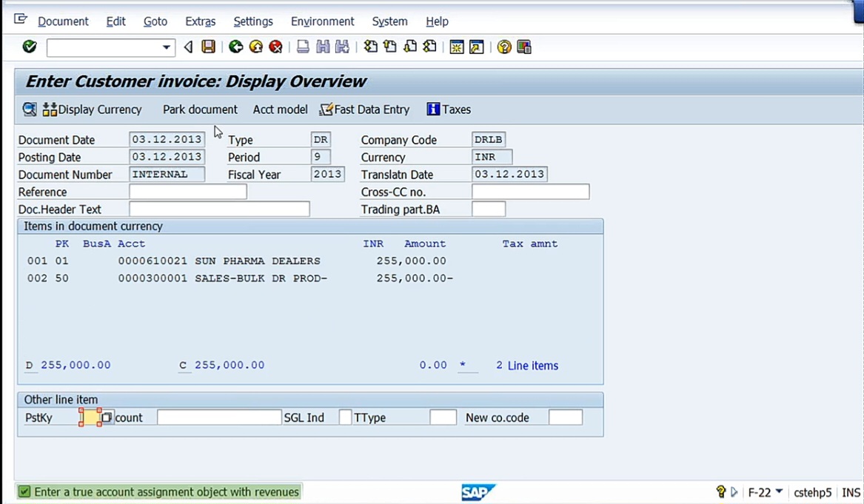The image size is (864, 504).
Task: Click the New co.code input field
Action: 566,417
